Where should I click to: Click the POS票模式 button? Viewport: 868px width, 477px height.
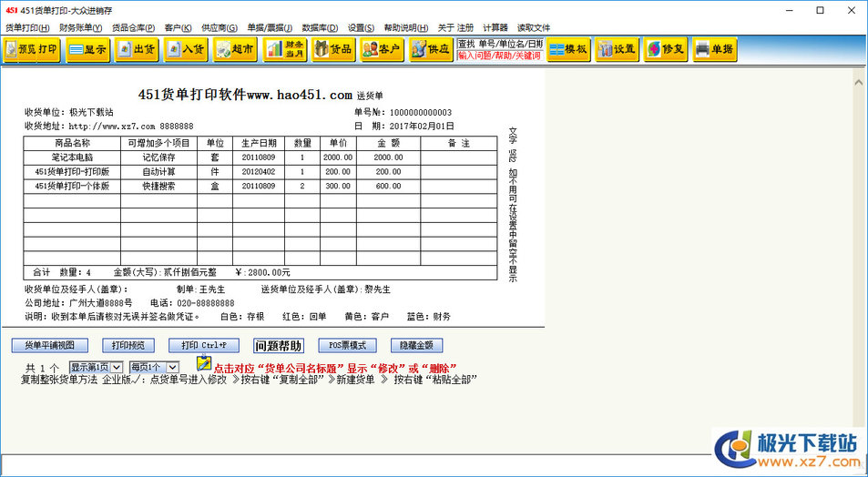348,345
